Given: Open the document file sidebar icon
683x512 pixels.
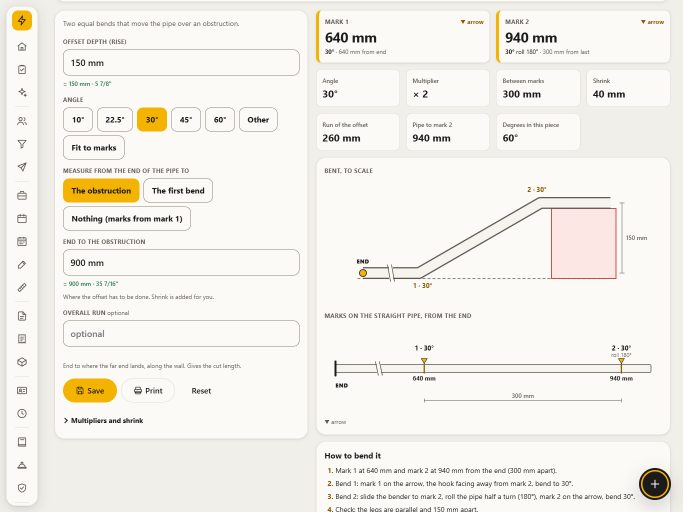Looking at the screenshot, I should [x=22, y=316].
